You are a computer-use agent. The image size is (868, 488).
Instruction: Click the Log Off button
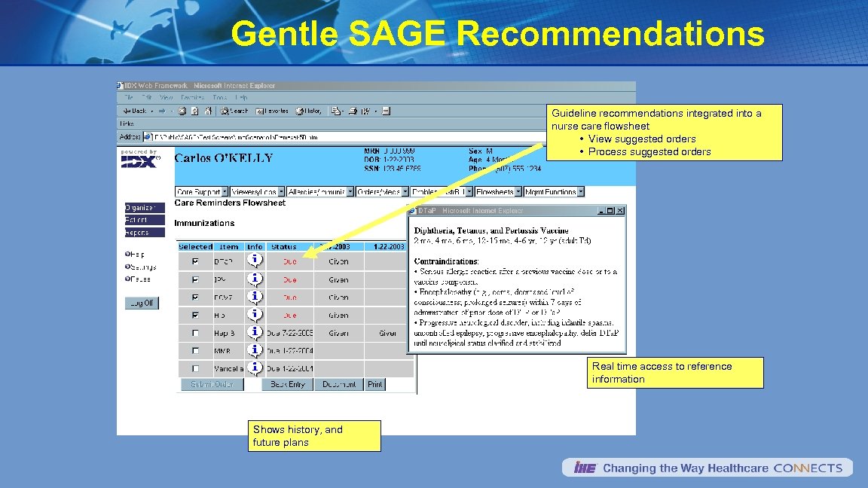[x=141, y=303]
